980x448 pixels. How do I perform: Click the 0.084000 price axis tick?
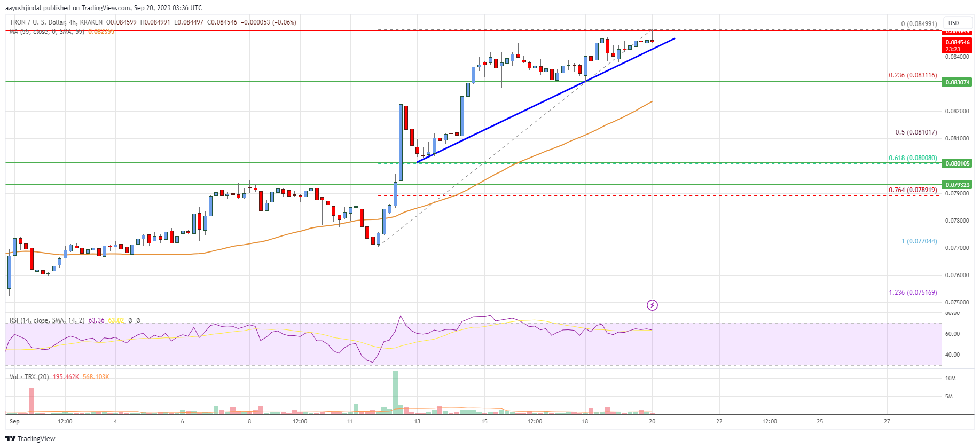957,57
